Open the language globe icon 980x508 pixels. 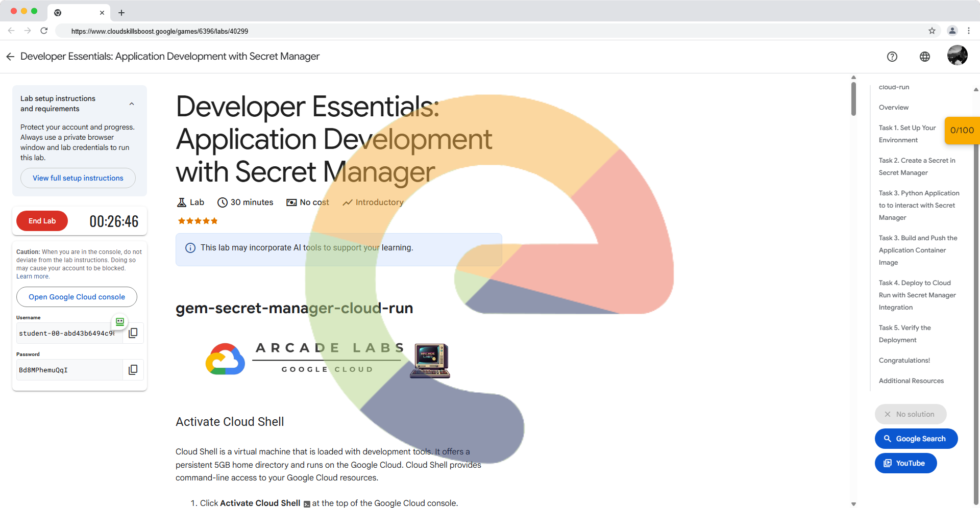click(x=925, y=57)
